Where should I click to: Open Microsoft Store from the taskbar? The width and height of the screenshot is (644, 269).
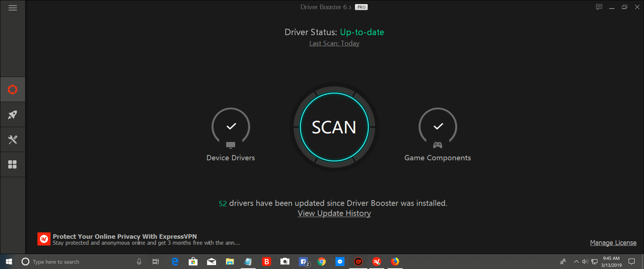[193, 261]
